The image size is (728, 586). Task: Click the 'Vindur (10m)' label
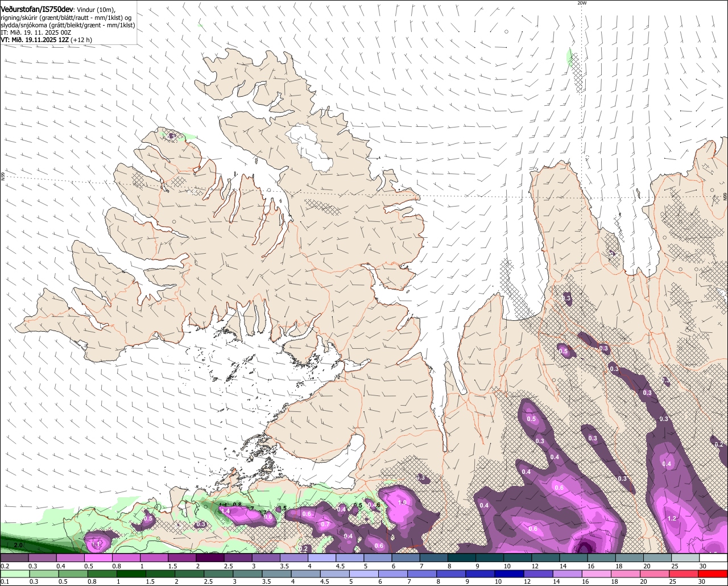(96, 10)
